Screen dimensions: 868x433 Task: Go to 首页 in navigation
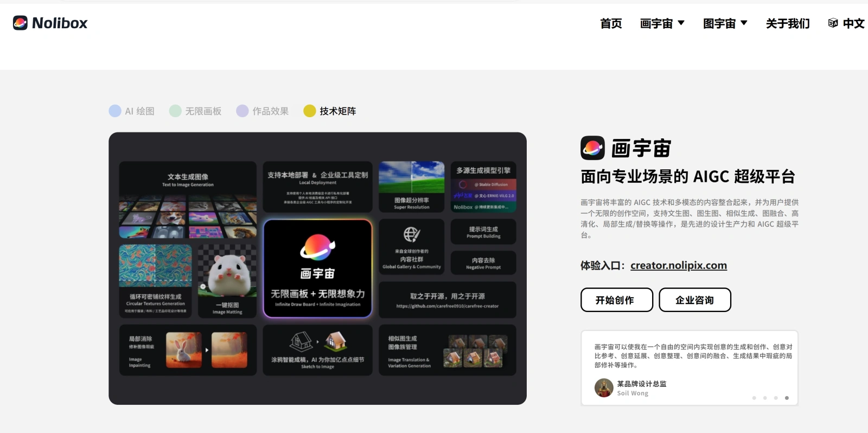click(x=611, y=23)
